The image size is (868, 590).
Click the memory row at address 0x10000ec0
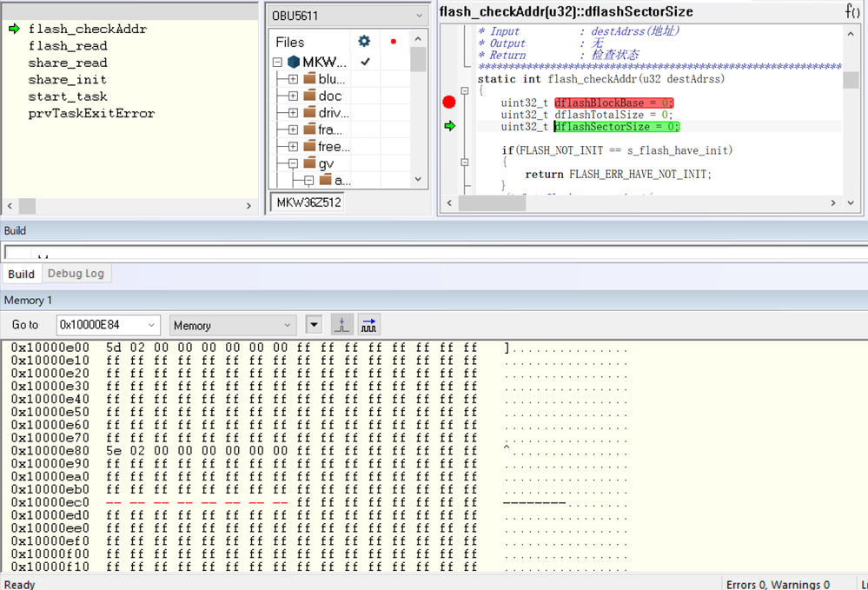point(318,502)
